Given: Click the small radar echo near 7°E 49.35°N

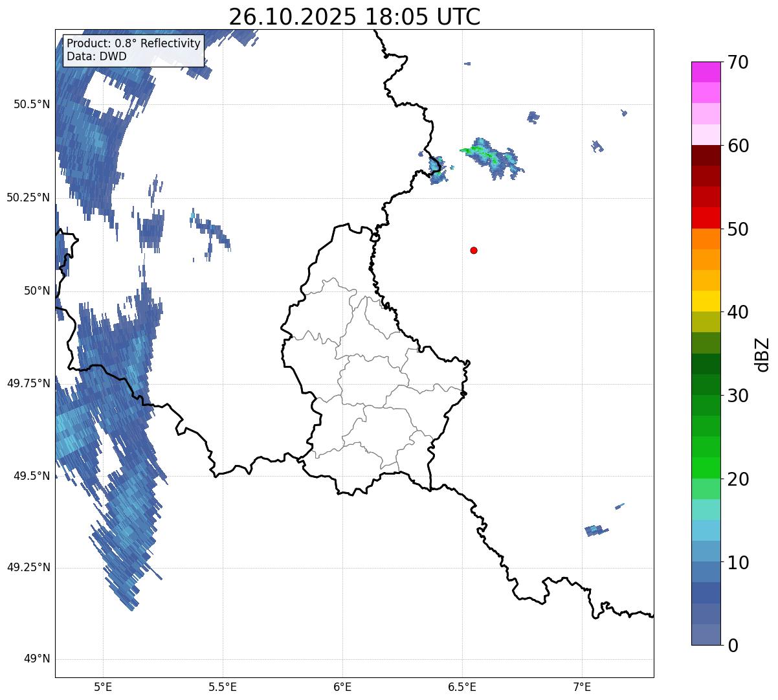Looking at the screenshot, I should coord(596,530).
